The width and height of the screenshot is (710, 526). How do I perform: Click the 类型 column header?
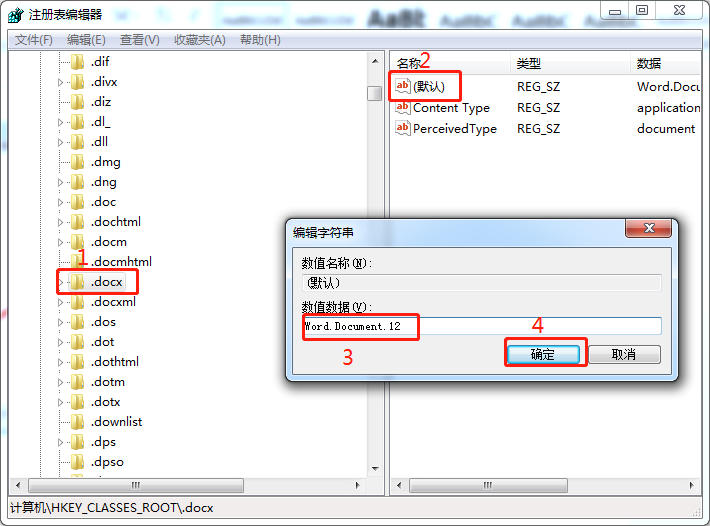pos(529,63)
